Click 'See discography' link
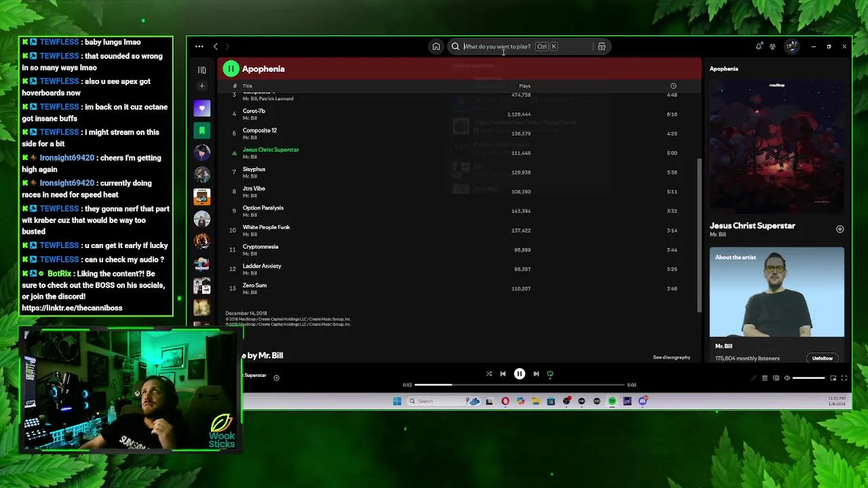This screenshot has height=488, width=868. coord(671,357)
